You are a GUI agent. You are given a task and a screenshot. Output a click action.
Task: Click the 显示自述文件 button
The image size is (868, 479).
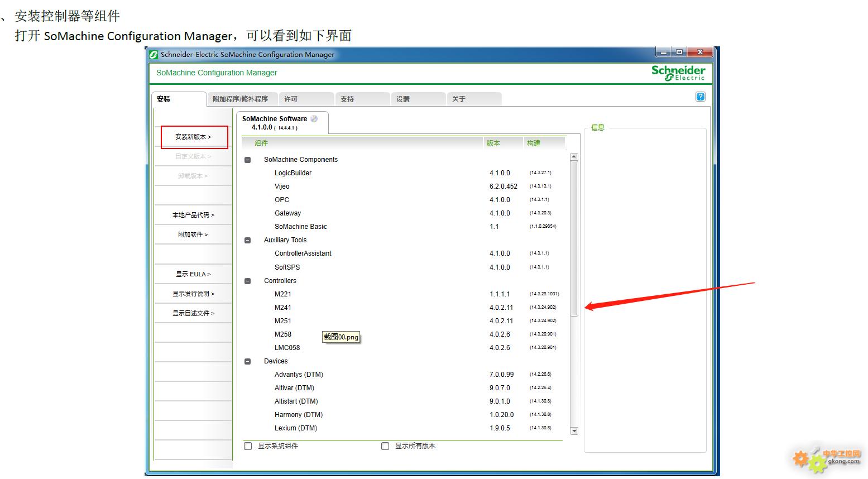pos(193,313)
